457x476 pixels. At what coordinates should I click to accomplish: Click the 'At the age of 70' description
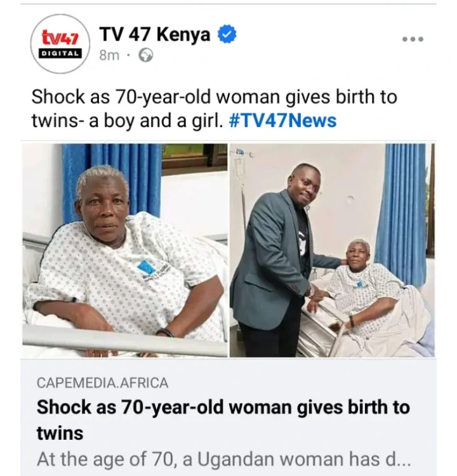coord(223,459)
